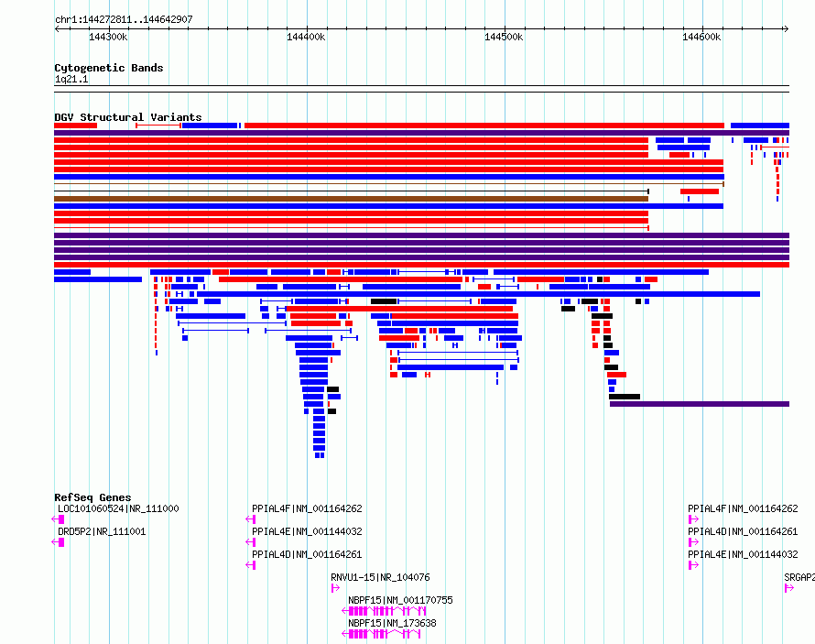Viewport: 815px width, 644px height.
Task: Click the 144600k ruler label
Action: click(701, 37)
